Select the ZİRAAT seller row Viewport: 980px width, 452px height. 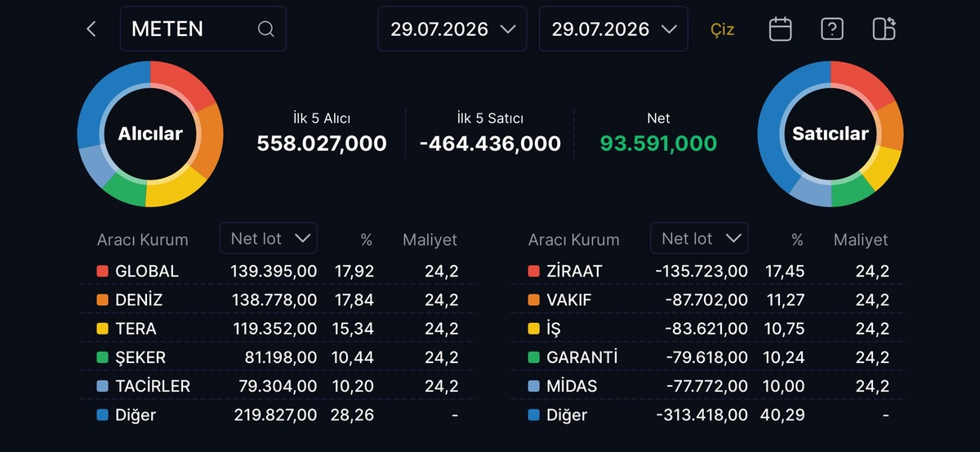click(709, 271)
